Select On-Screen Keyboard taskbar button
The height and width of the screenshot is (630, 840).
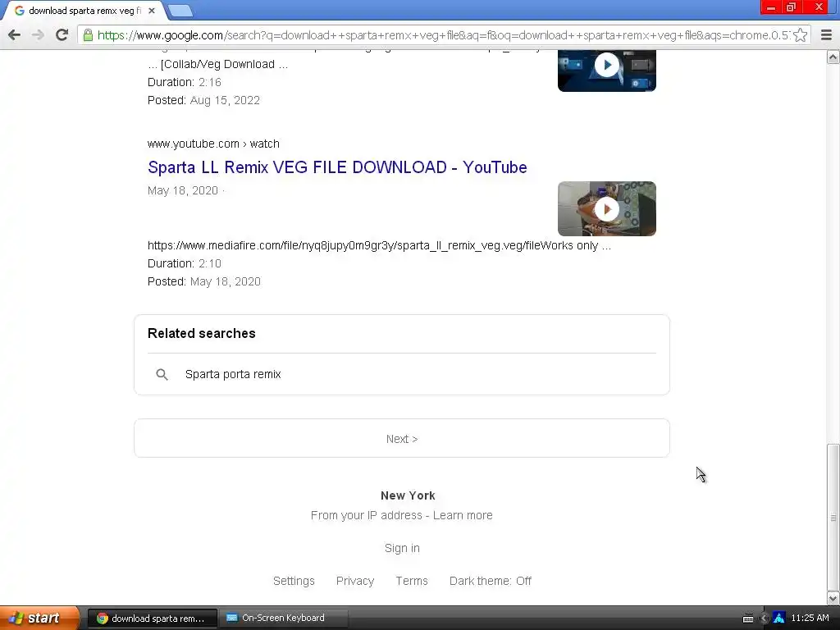(284, 619)
